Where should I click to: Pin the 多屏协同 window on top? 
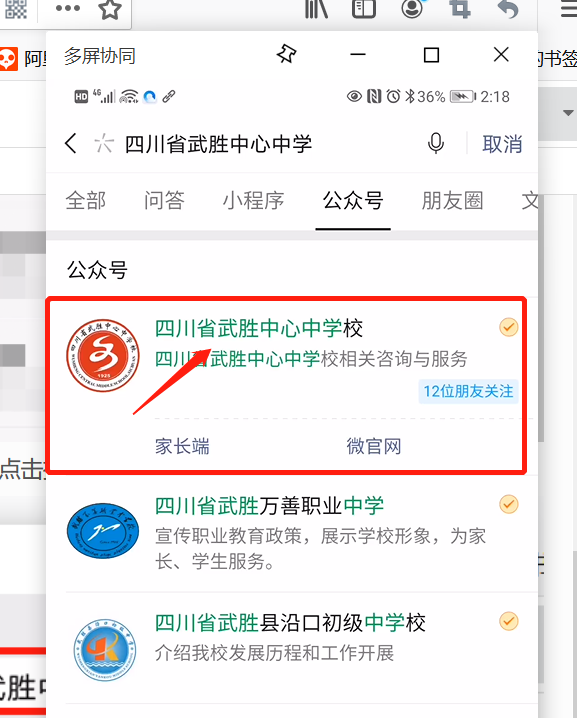287,54
